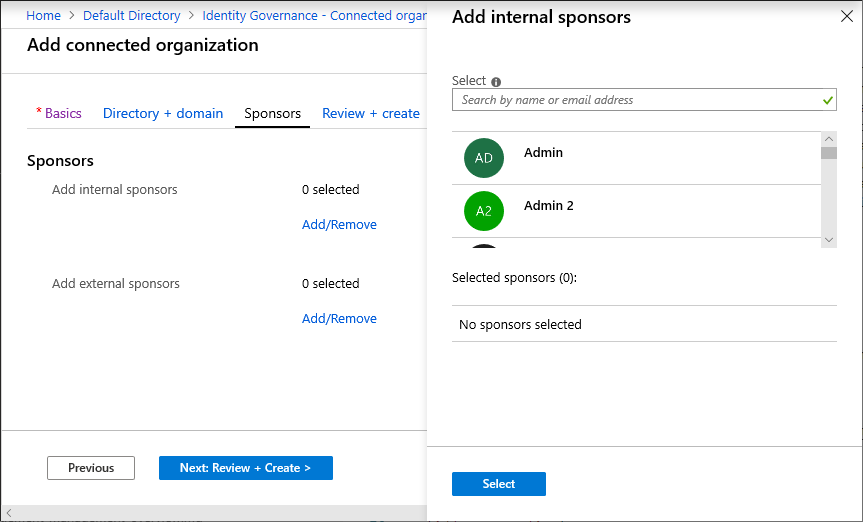863x522 pixels.
Task: Click Next: Review + Create button
Action: (x=245, y=468)
